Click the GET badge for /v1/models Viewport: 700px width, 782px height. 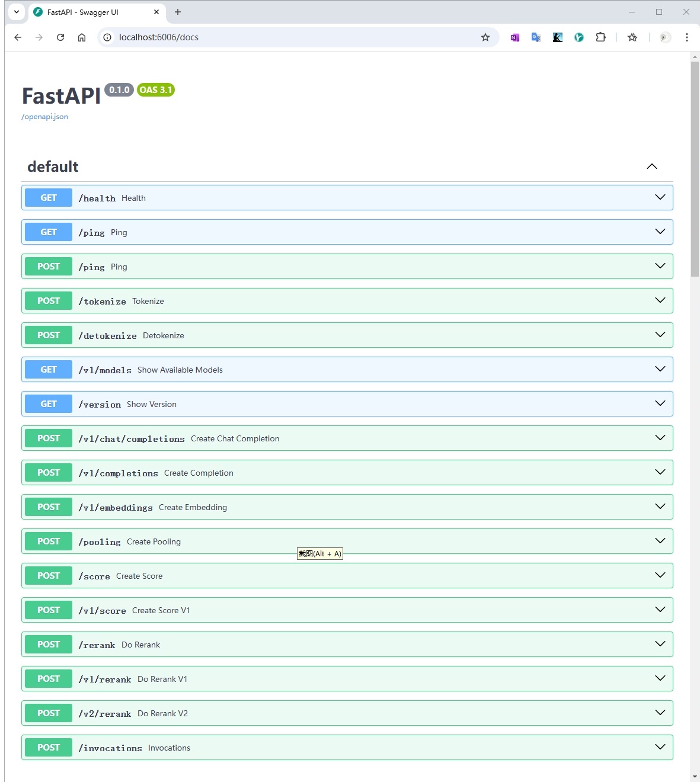pos(49,370)
